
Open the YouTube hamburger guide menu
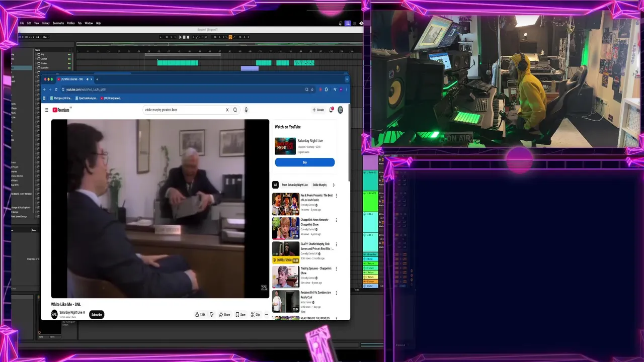click(46, 110)
